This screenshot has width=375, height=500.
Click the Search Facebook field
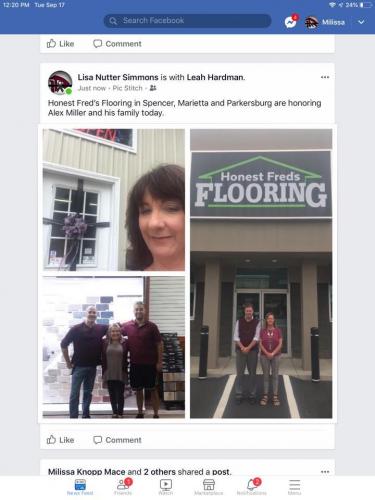tap(187, 21)
